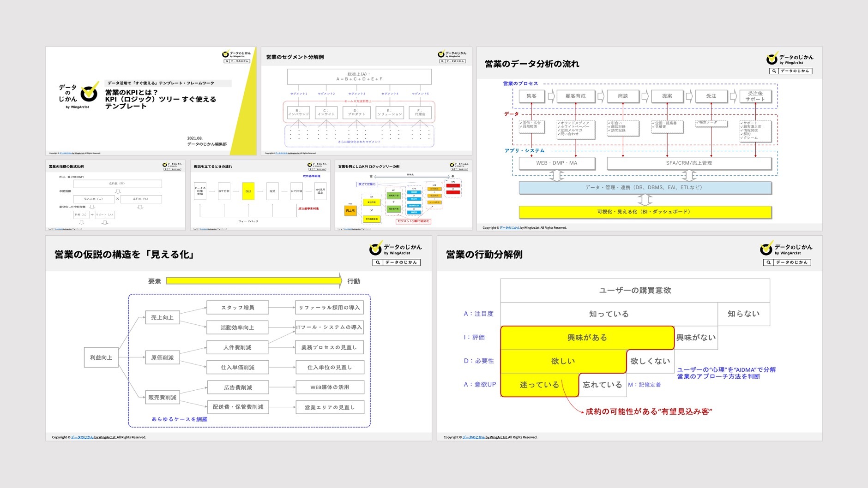
Task: Click the logo on the 仮説の構造を「見える化」 slide
Action: [396, 249]
